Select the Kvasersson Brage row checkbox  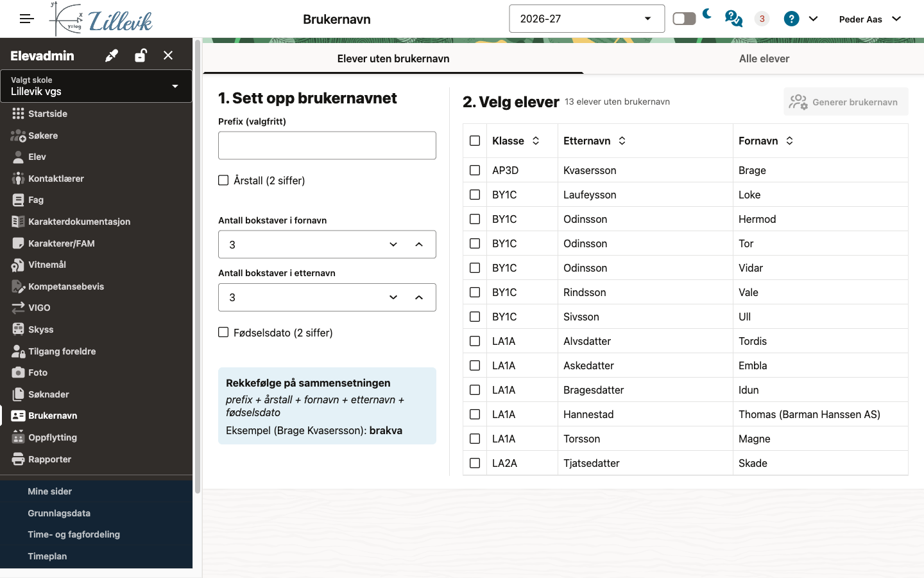pyautogui.click(x=475, y=170)
